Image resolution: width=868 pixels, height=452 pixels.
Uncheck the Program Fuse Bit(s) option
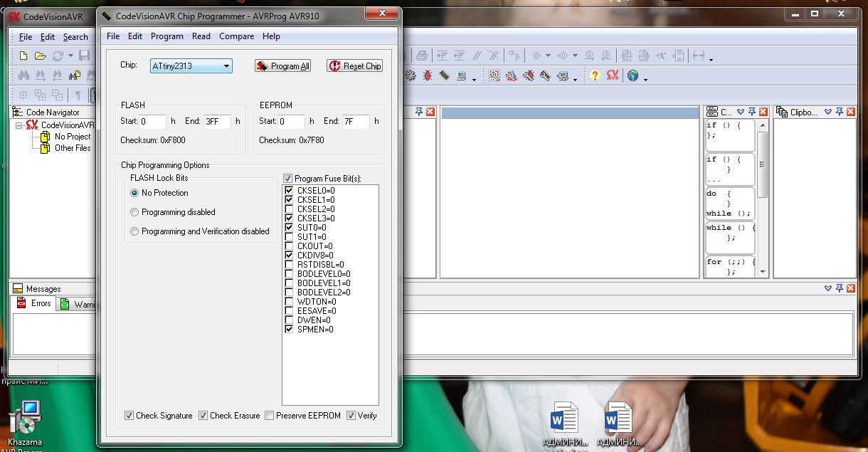click(x=287, y=179)
